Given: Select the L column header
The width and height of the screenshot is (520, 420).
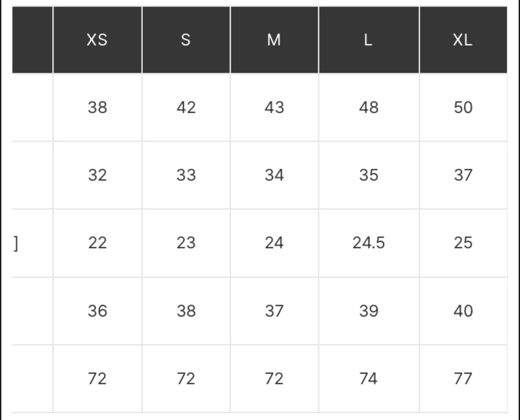Looking at the screenshot, I should click(x=368, y=40).
